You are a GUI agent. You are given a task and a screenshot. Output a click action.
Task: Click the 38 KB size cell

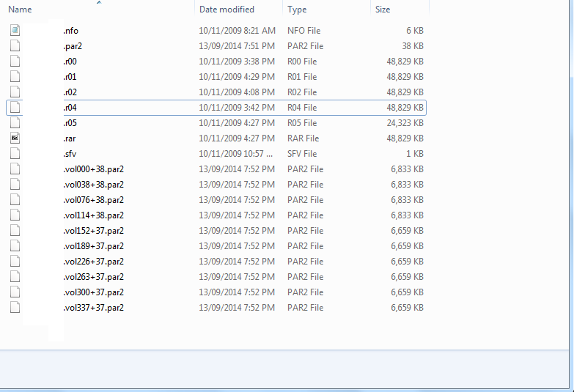(x=413, y=46)
